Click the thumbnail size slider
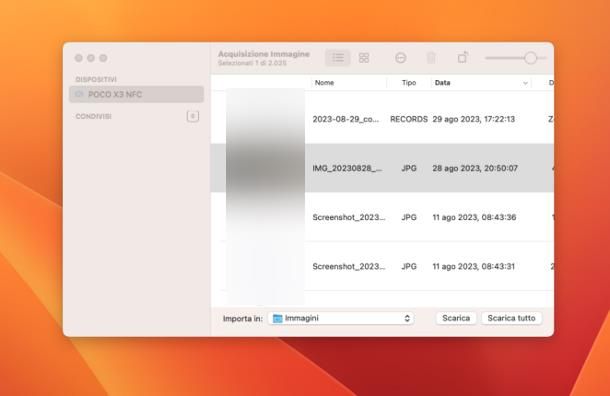The width and height of the screenshot is (610, 396). [x=515, y=58]
